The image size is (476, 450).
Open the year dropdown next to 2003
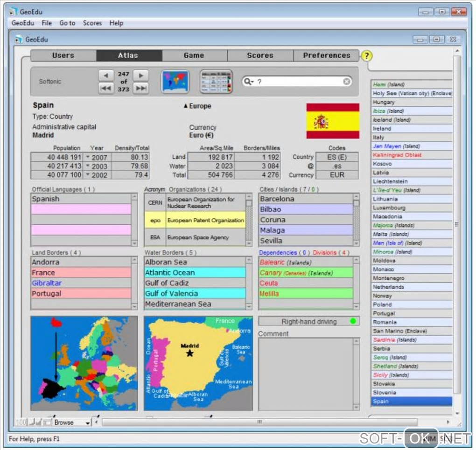click(87, 166)
